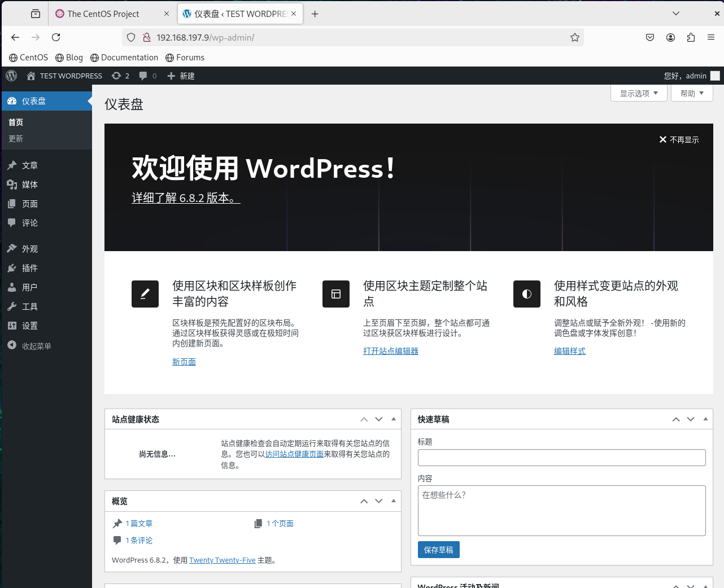This screenshot has width=724, height=588.
Task: Click the pencil edit icon in welcome panel
Action: coord(145,294)
